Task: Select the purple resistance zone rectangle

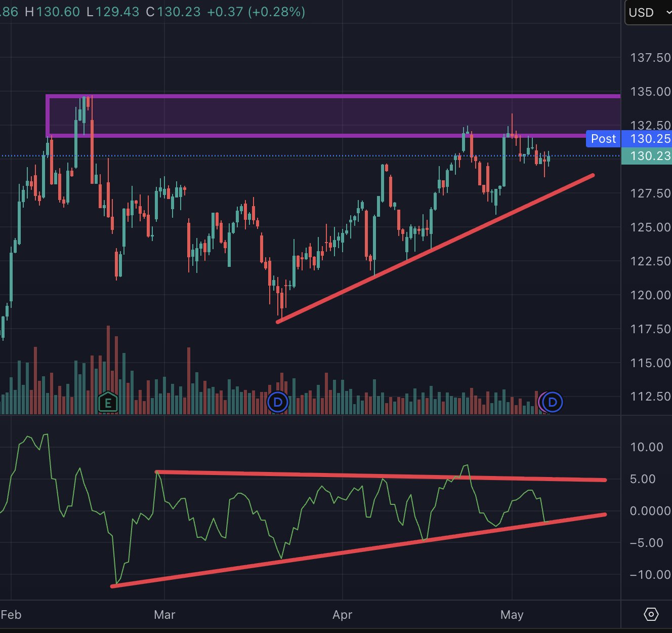Action: (x=334, y=115)
